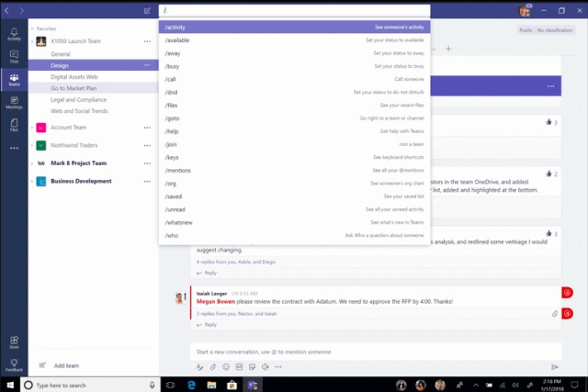Open the Store from sidebar
The image size is (588, 392).
(x=14, y=342)
